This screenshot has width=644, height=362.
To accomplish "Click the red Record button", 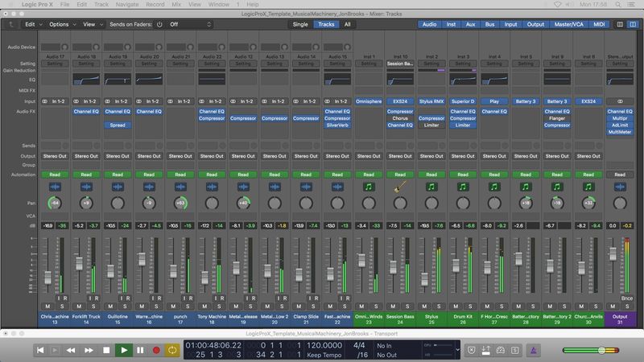I will pos(156,350).
